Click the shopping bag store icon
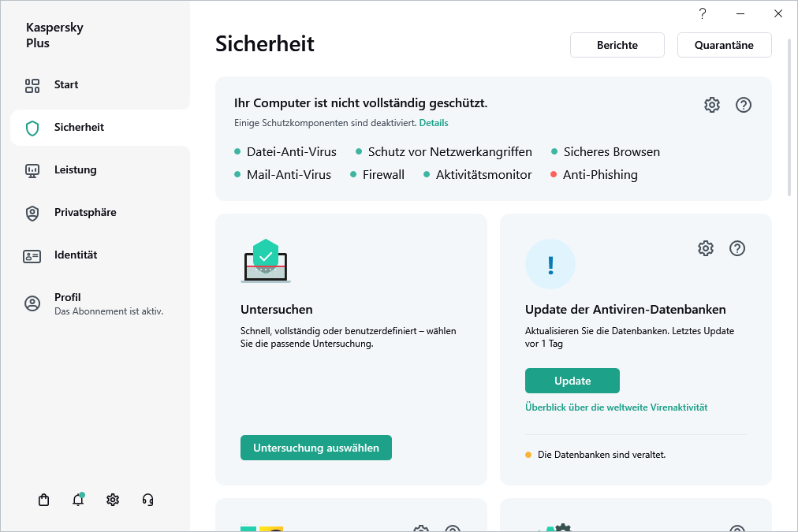798x532 pixels. click(43, 499)
